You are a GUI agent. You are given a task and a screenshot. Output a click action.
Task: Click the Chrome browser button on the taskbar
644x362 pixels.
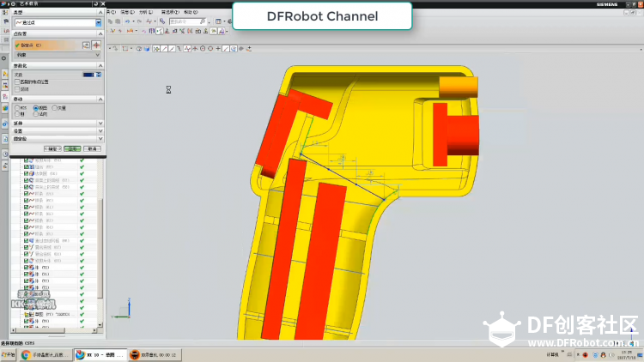coord(45,354)
